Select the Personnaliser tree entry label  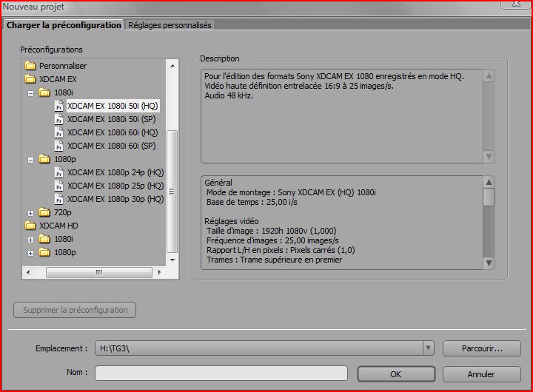pos(63,66)
